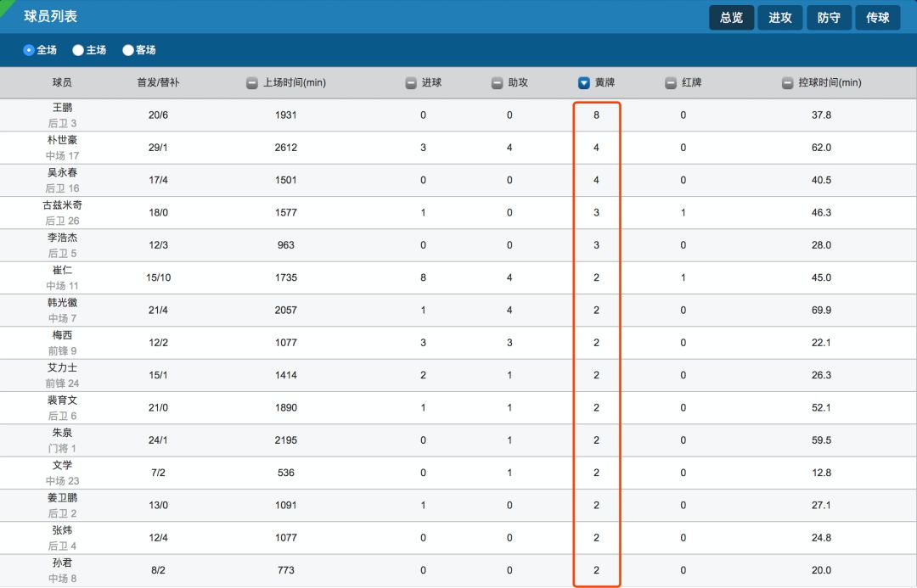Click player name 文学
Image resolution: width=917 pixels, height=588 pixels.
click(x=62, y=465)
